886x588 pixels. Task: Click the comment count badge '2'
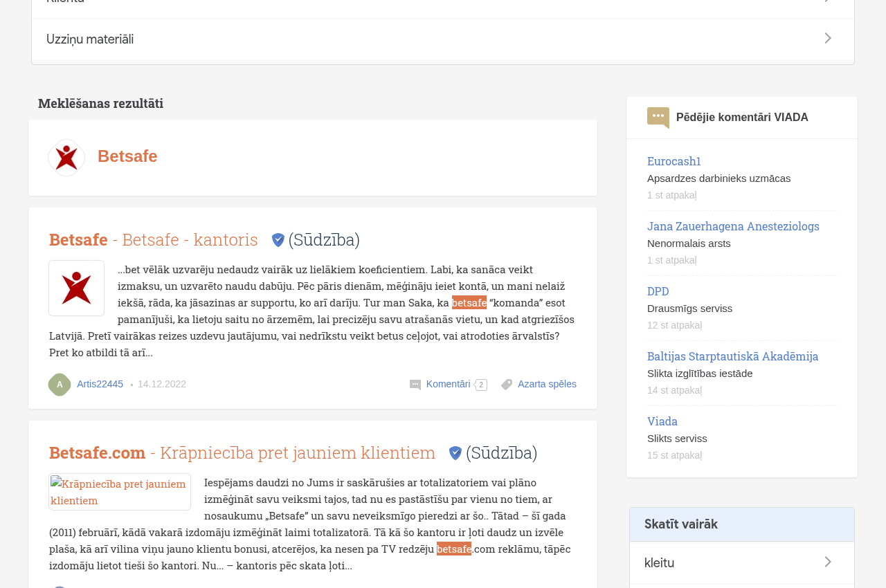[x=481, y=385]
